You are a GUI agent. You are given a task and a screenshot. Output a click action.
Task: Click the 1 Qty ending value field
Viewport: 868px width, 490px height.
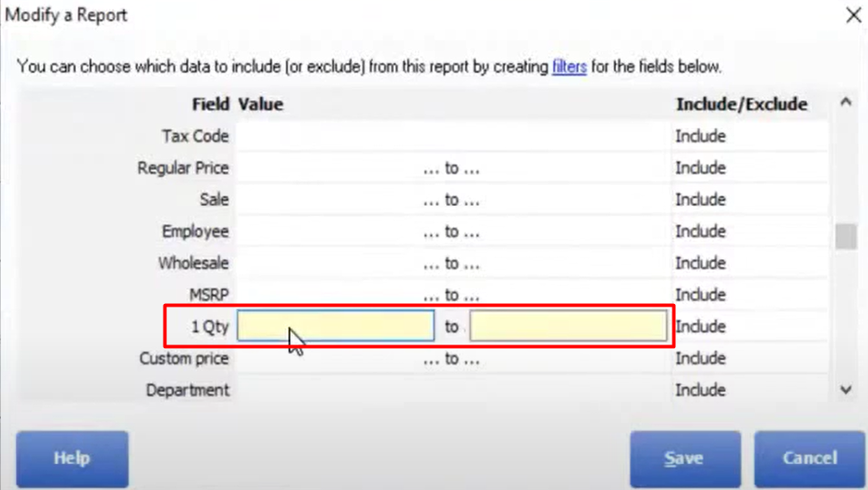568,326
